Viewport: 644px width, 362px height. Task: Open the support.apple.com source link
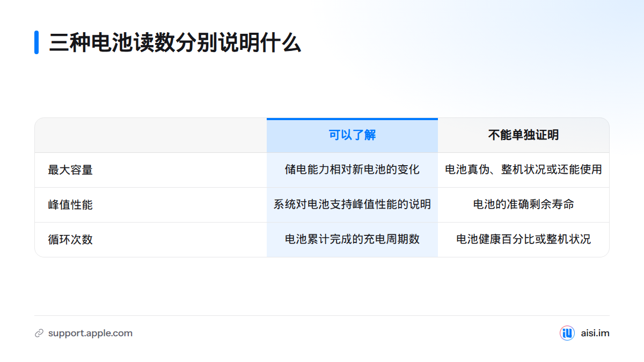pos(90,334)
